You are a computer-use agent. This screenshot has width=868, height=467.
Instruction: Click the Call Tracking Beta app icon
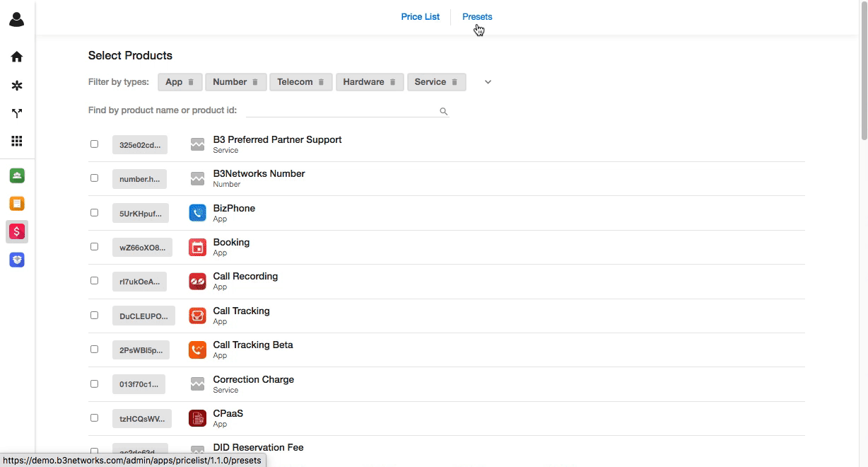(197, 350)
